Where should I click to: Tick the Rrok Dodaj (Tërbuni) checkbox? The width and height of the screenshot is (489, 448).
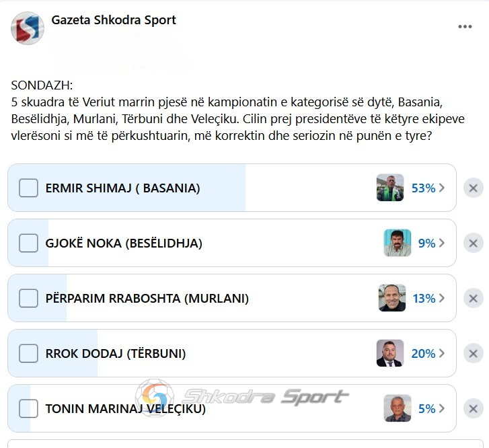28,353
